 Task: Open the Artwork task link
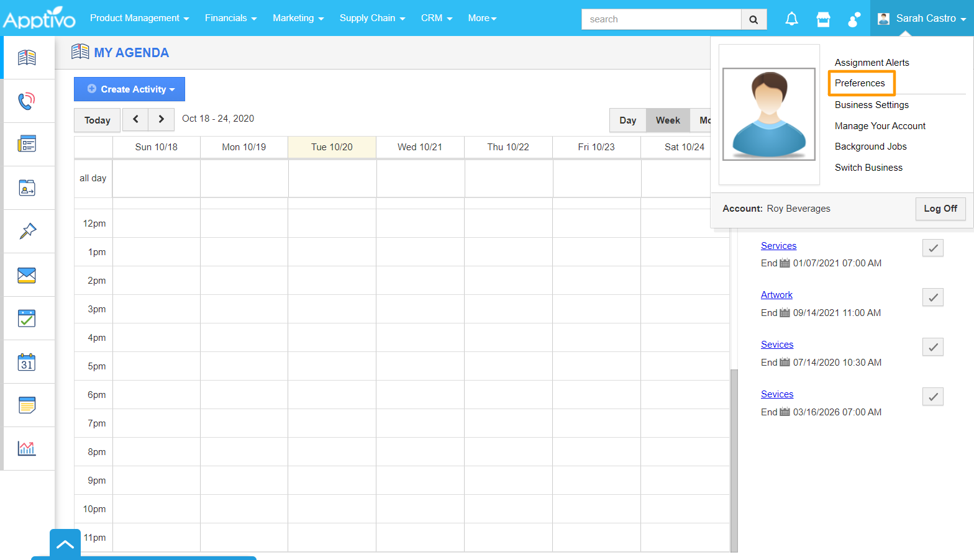(x=776, y=295)
